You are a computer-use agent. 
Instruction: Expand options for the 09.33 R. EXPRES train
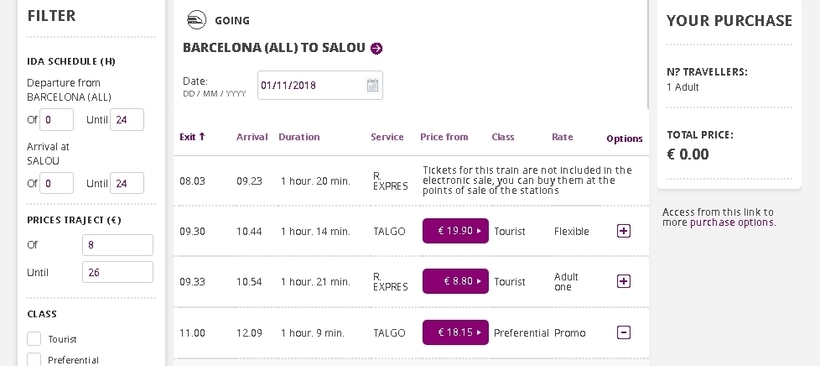(x=623, y=281)
